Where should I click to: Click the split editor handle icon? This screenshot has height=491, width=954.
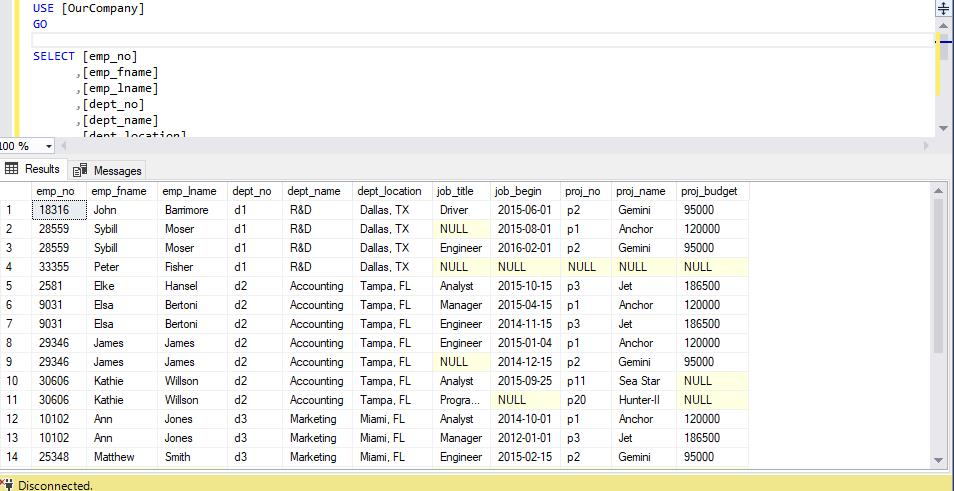[942, 9]
